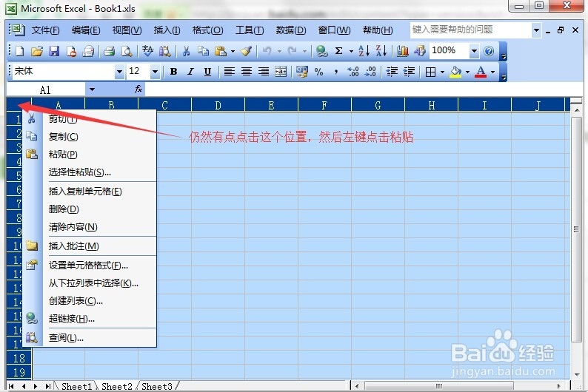Toggle Bold formatting
Viewport: 588px width, 392px height.
173,72
